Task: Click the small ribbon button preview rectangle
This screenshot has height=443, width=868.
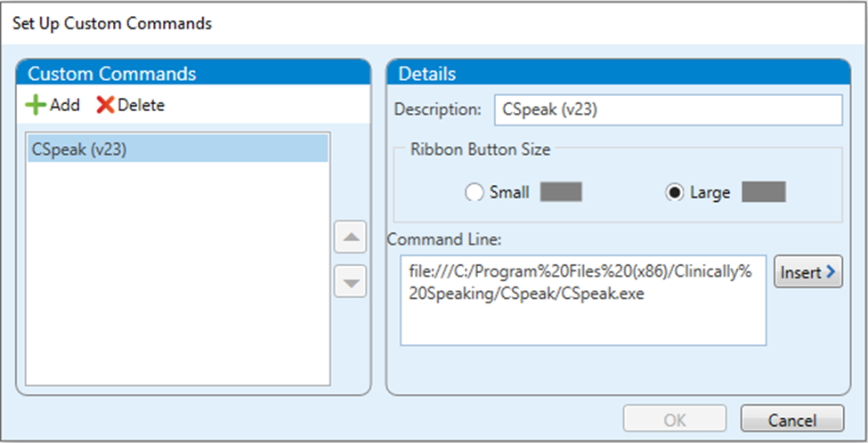Action: click(561, 192)
